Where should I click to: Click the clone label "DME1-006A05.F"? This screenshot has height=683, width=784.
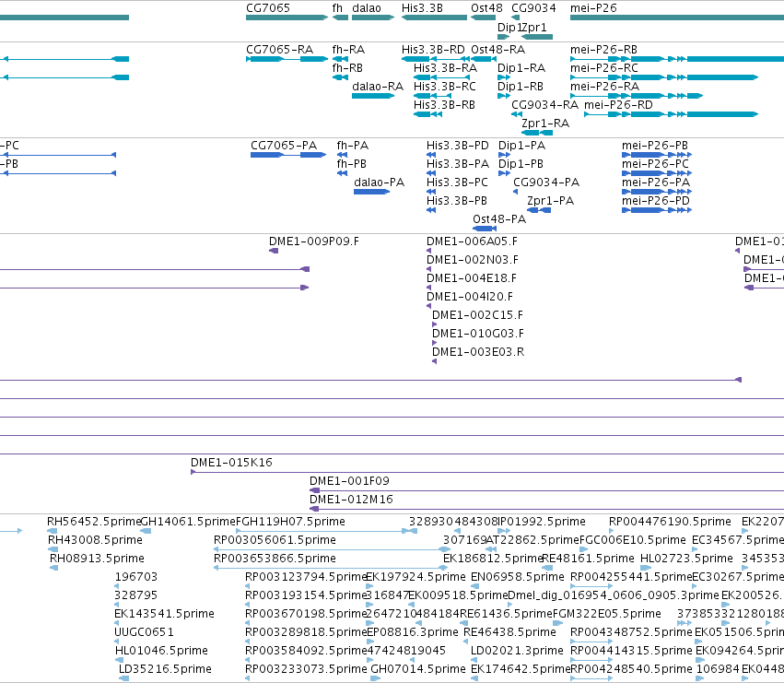click(x=472, y=241)
